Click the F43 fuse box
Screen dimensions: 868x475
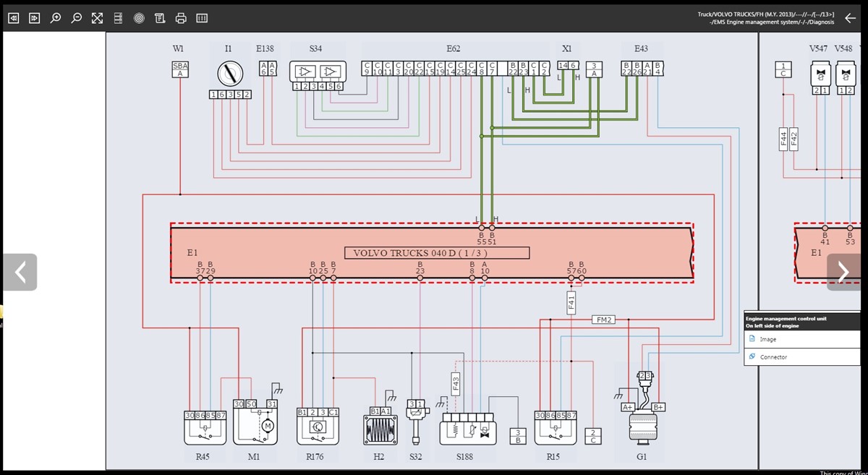tap(455, 382)
